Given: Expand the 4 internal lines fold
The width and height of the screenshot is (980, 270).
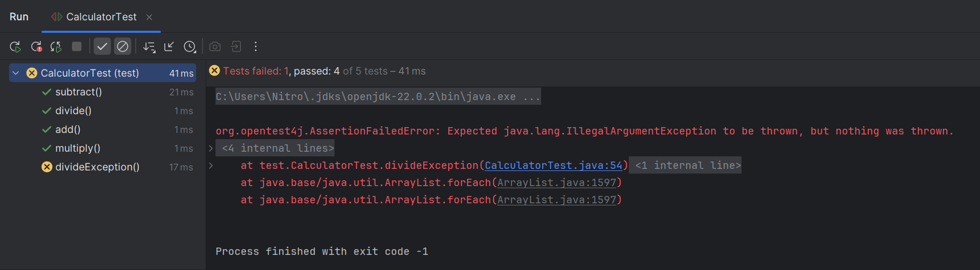Looking at the screenshot, I should (211, 149).
